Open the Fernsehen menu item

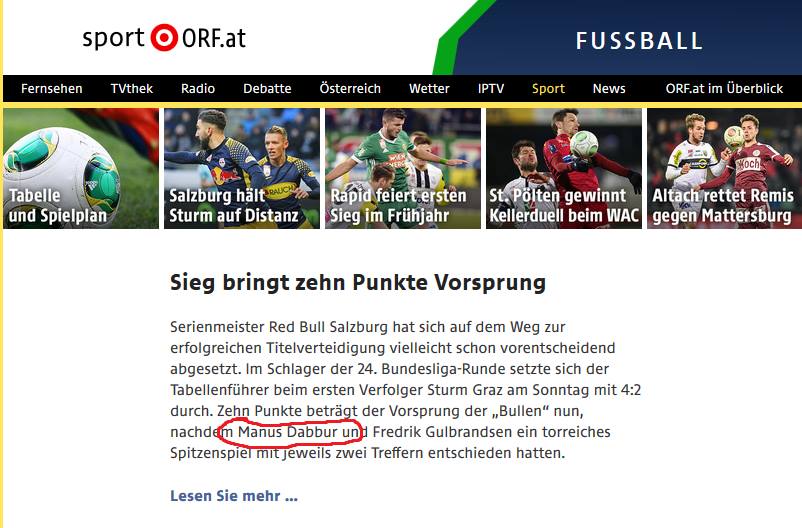point(52,89)
